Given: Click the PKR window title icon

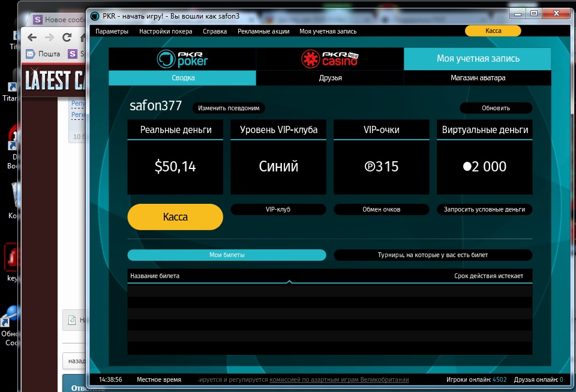Looking at the screenshot, I should (x=95, y=16).
